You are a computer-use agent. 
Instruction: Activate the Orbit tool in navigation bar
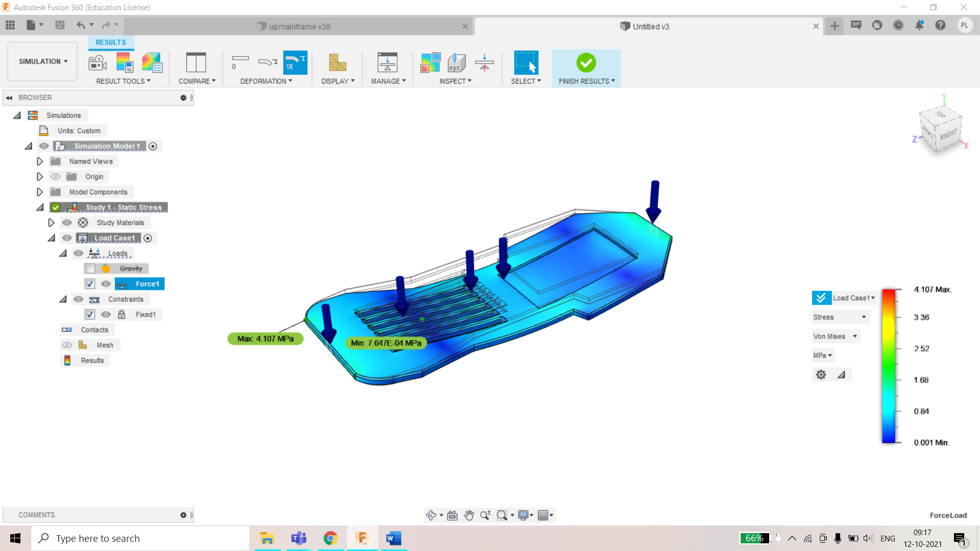(431, 515)
